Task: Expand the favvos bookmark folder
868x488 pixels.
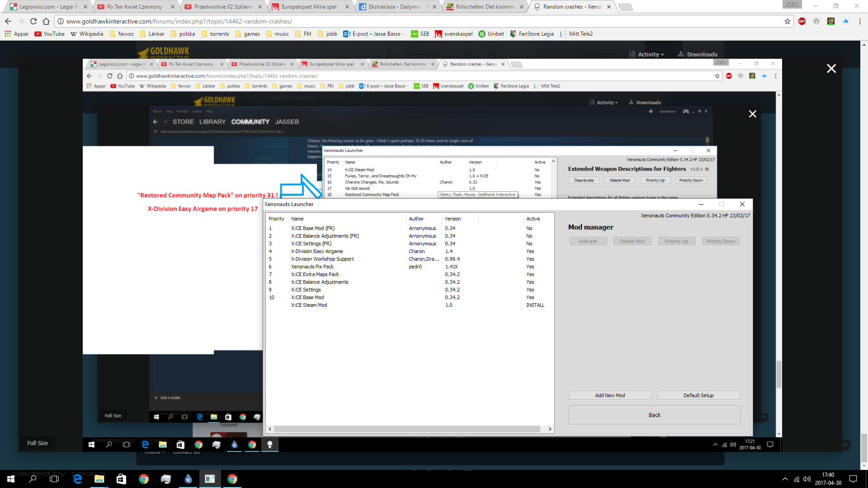Action: coord(122,34)
